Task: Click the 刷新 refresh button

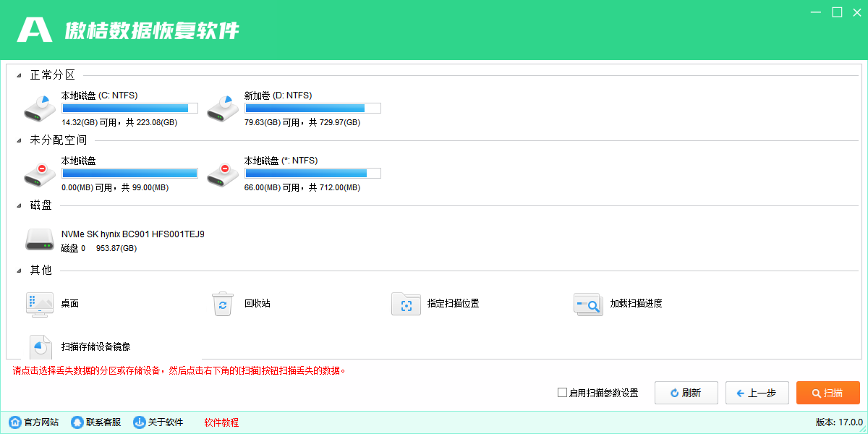Action: (x=686, y=393)
